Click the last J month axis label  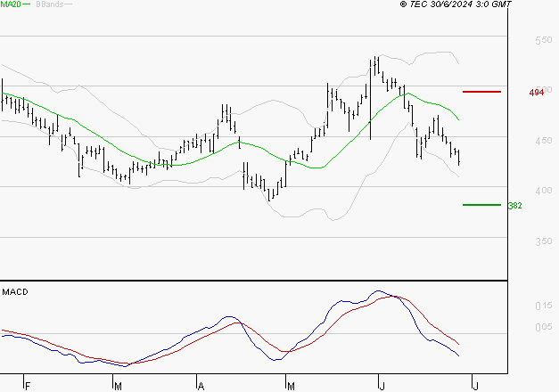tap(475, 387)
